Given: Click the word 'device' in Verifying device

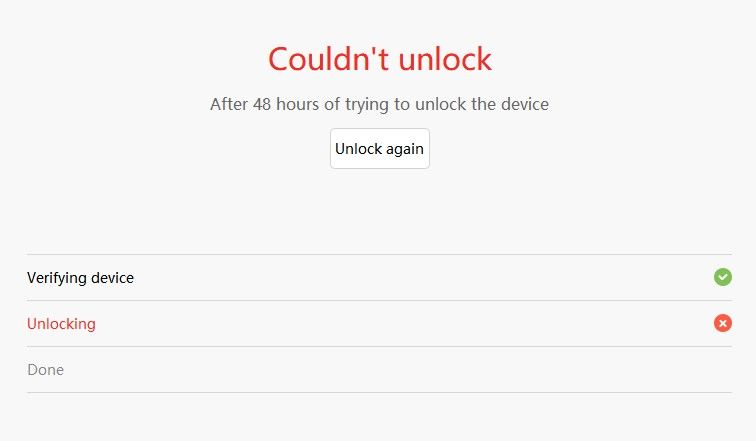Looking at the screenshot, I should (x=112, y=278).
